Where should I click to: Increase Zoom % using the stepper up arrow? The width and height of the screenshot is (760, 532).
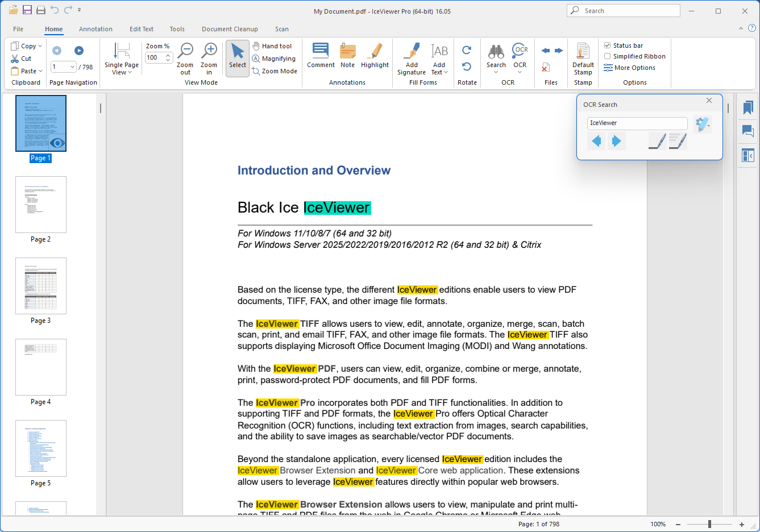(x=168, y=55)
